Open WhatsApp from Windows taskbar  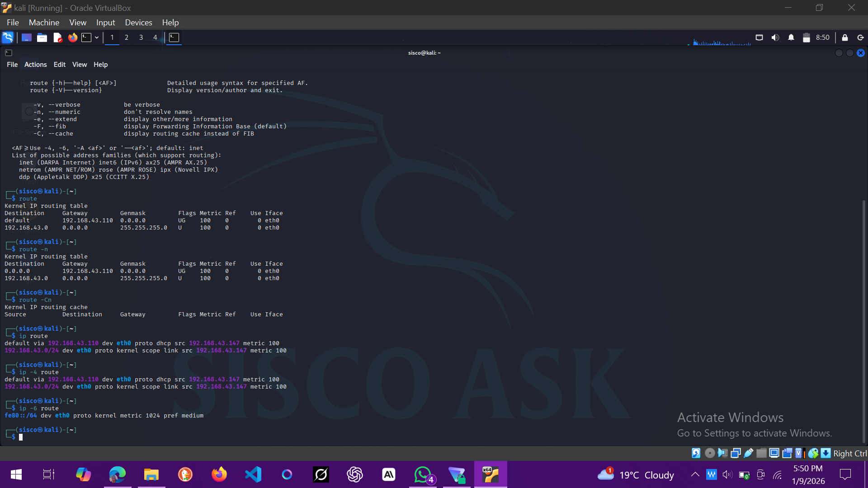[423, 474]
